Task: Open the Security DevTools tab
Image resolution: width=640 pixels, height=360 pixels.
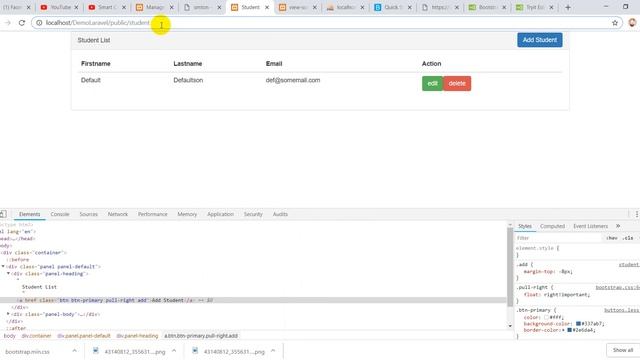Action: (253, 214)
